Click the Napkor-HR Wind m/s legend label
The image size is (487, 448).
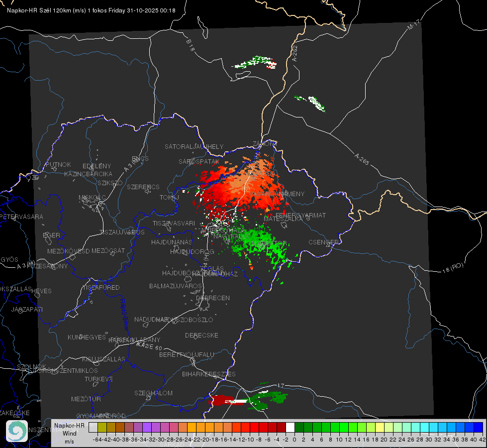pos(69,433)
